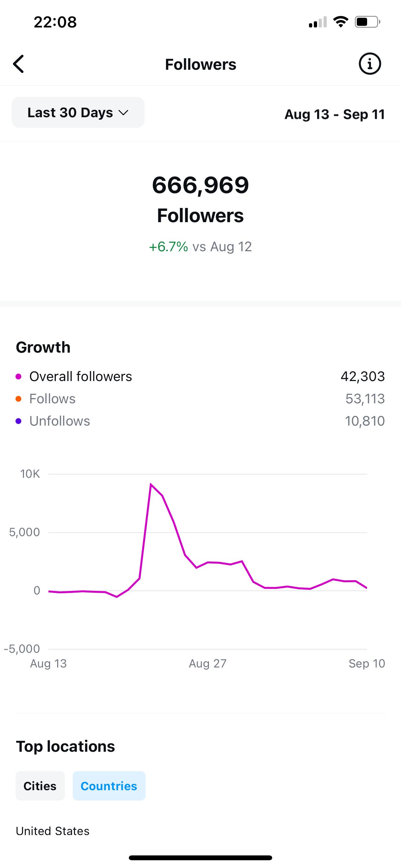Tap the Wi-Fi status icon

click(341, 22)
